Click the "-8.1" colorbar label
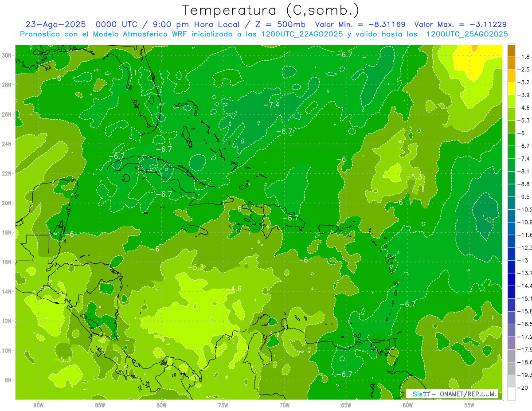 pos(524,171)
